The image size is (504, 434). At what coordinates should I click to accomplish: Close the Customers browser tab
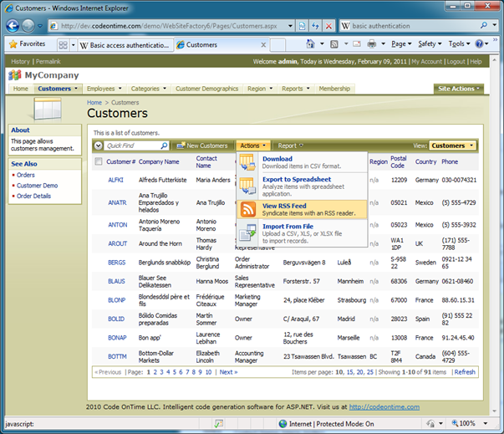(x=263, y=45)
